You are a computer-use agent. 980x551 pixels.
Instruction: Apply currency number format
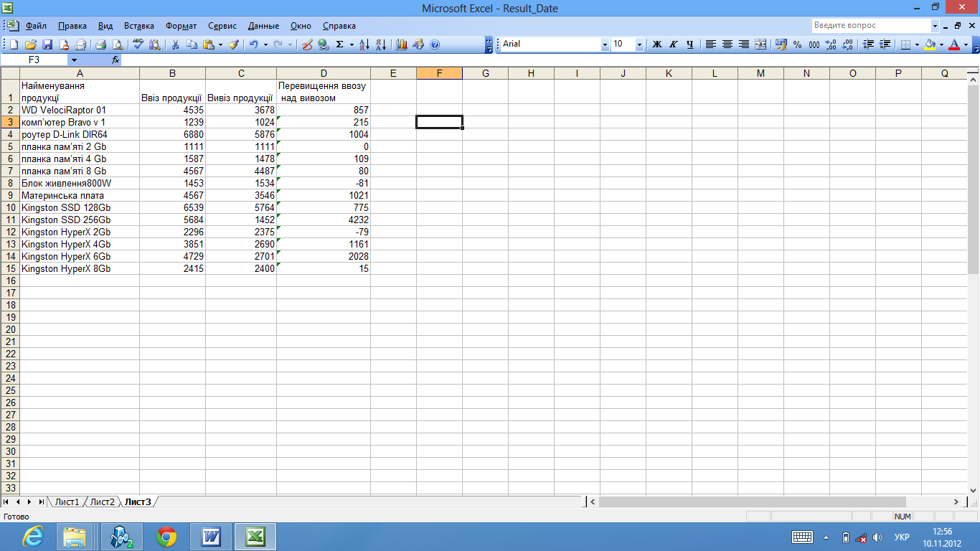pos(781,44)
